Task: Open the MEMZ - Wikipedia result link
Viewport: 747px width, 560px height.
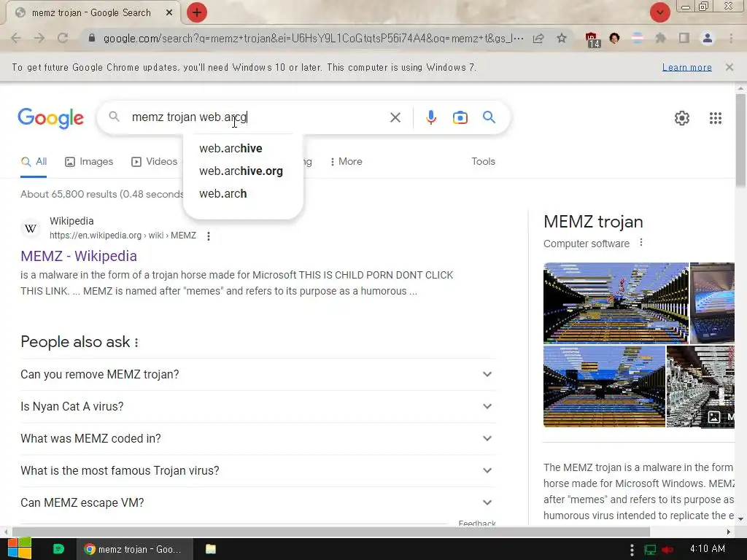Action: [x=79, y=256]
